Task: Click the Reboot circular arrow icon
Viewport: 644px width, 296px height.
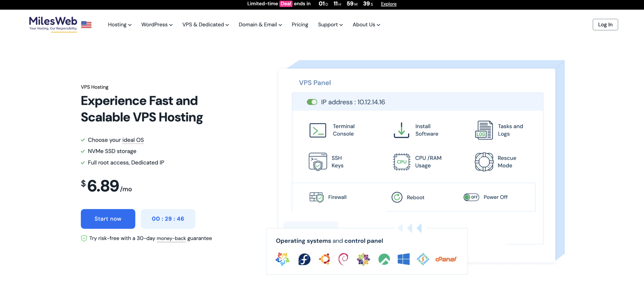Action: (x=397, y=197)
